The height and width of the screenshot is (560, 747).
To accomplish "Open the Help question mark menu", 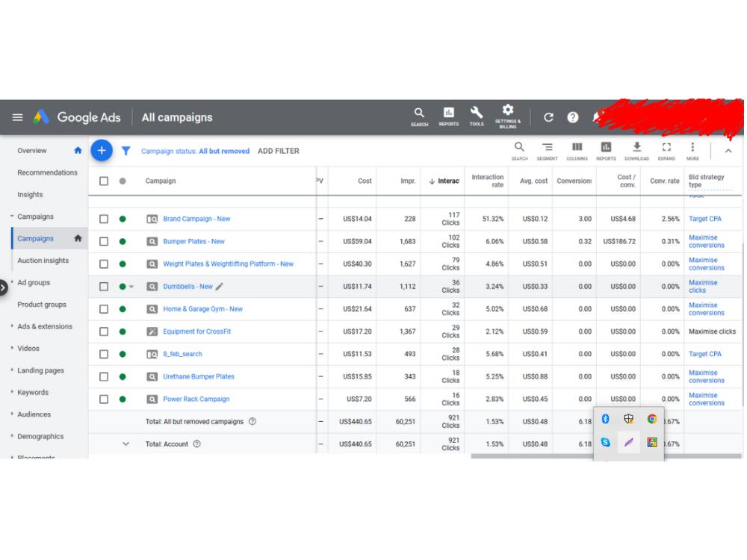I will pyautogui.click(x=573, y=117).
